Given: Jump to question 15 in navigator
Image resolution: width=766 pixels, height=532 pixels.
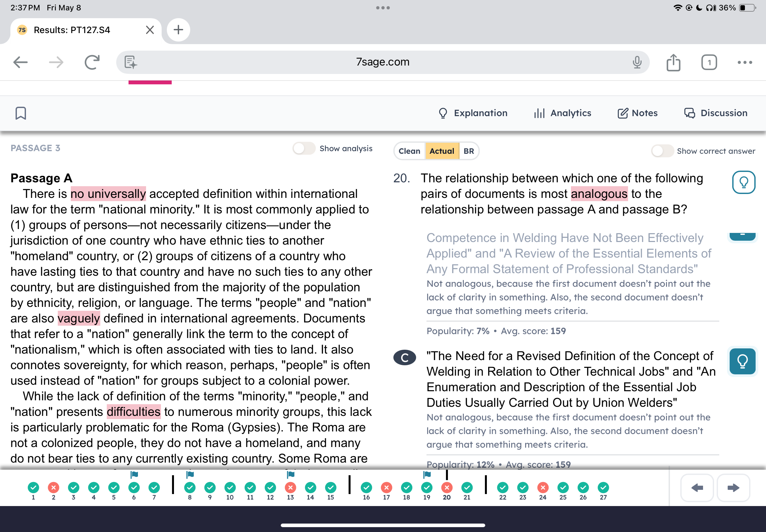Looking at the screenshot, I should [330, 488].
